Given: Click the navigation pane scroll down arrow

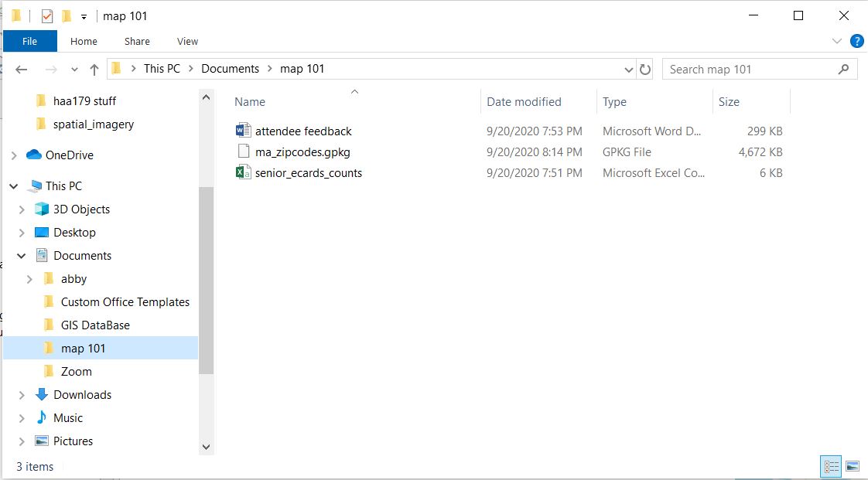Looking at the screenshot, I should 206,447.
